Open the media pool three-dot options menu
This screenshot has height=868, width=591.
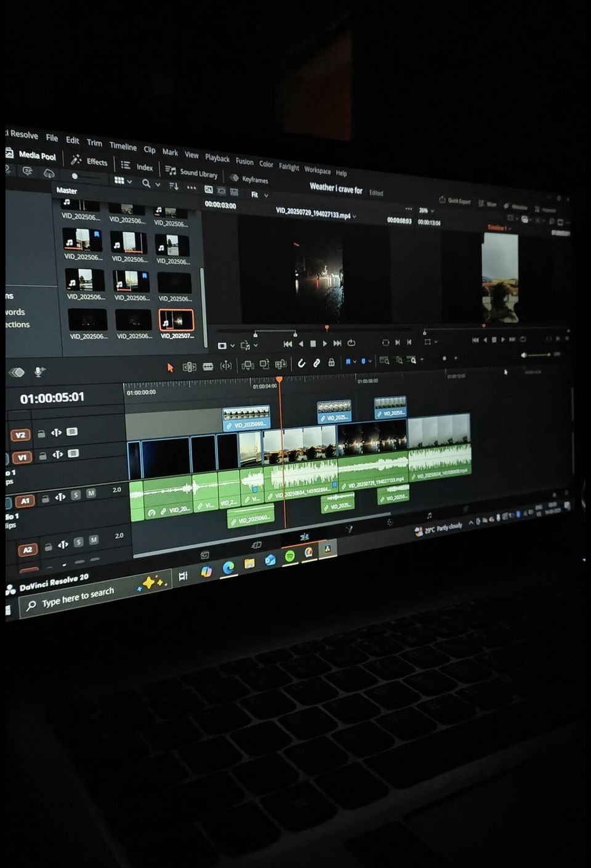click(x=191, y=188)
